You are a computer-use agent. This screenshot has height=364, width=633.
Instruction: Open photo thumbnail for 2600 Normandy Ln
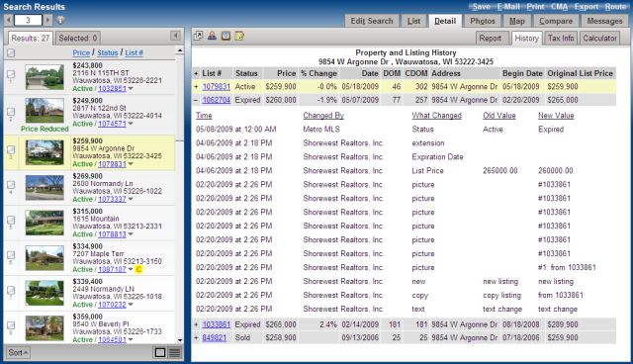[x=45, y=188]
